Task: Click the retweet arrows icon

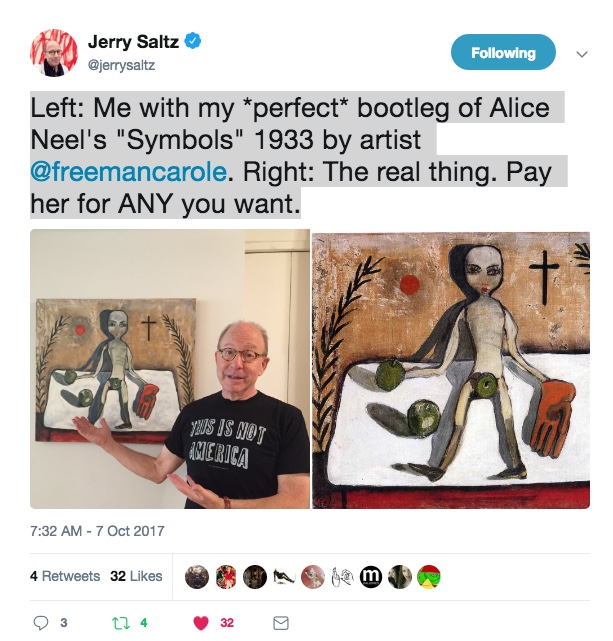Action: tap(120, 623)
